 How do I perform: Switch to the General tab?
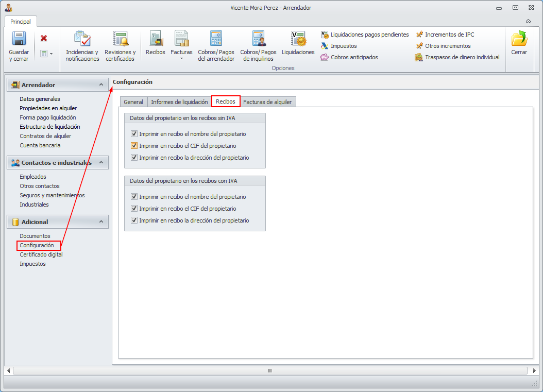pos(133,102)
